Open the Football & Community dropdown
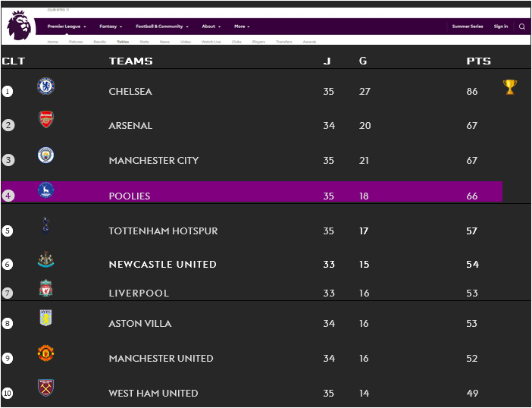 coord(162,27)
